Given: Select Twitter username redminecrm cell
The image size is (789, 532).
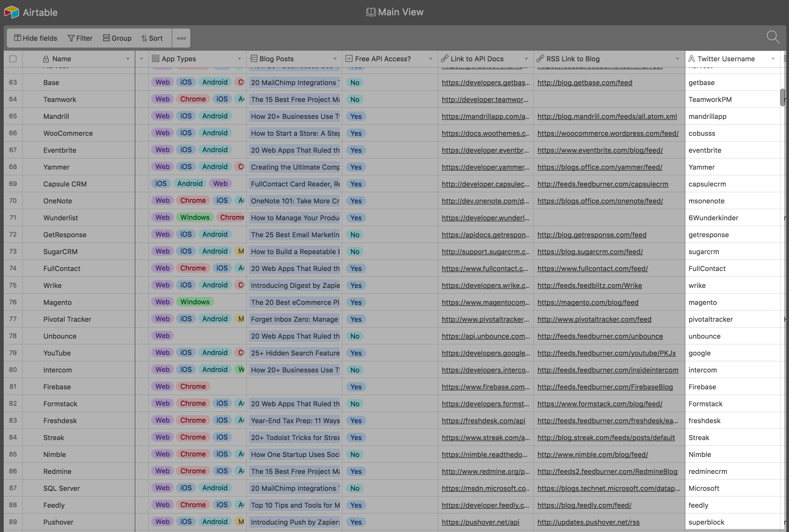Looking at the screenshot, I should (x=732, y=471).
